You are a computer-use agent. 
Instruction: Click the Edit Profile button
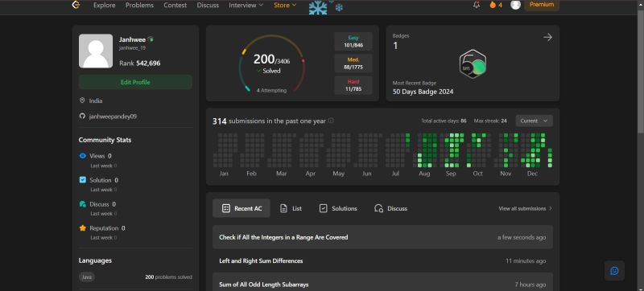135,82
